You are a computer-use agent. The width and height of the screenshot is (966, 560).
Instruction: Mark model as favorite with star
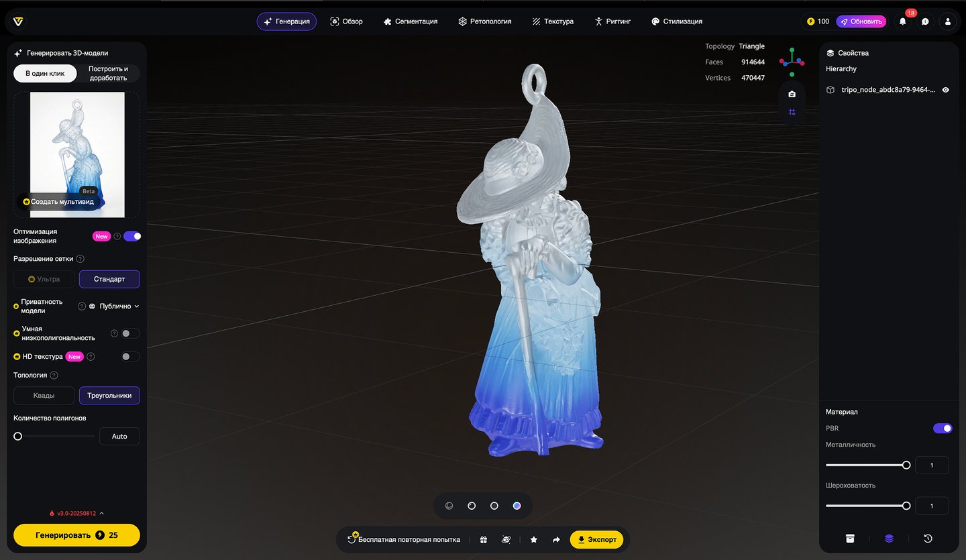tap(534, 539)
